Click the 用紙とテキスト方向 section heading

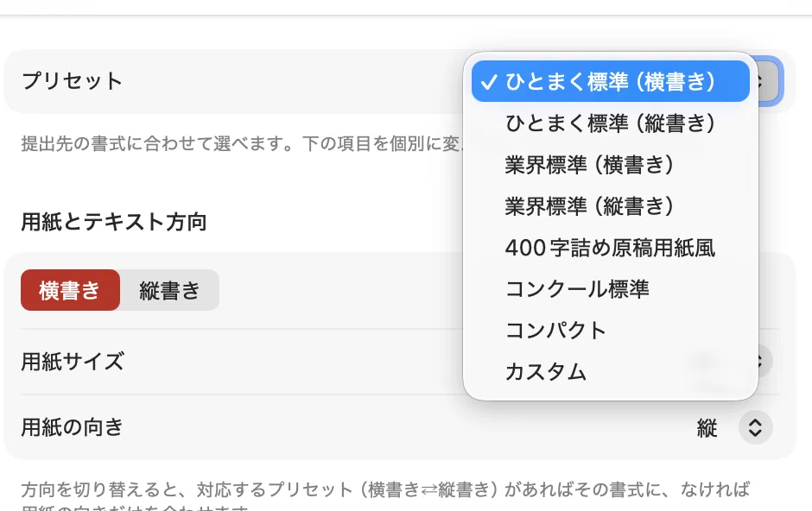pos(114,221)
